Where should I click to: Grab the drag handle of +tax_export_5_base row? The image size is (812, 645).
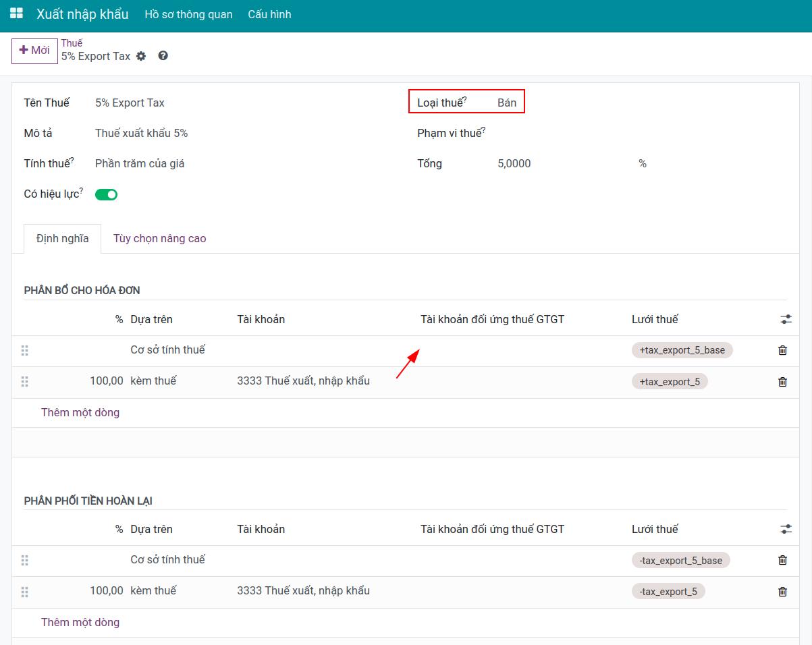(25, 350)
